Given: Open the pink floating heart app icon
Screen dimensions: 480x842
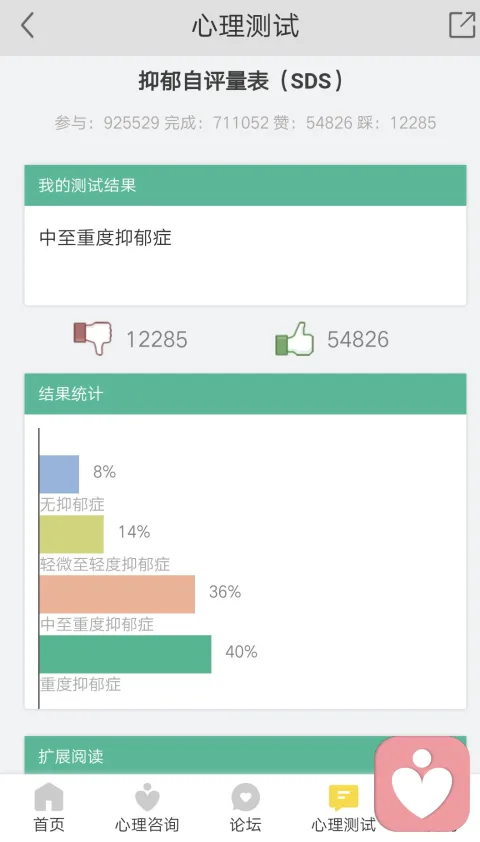Looking at the screenshot, I should coord(422,783).
